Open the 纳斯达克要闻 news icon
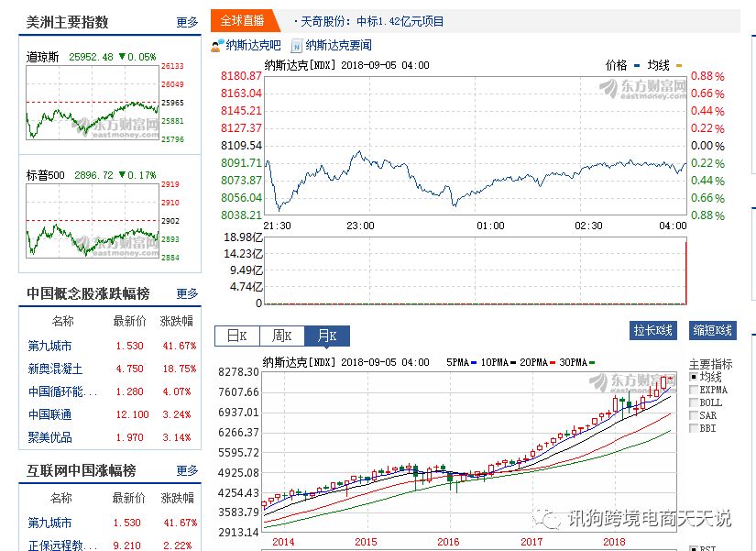This screenshot has width=756, height=551. [x=297, y=46]
